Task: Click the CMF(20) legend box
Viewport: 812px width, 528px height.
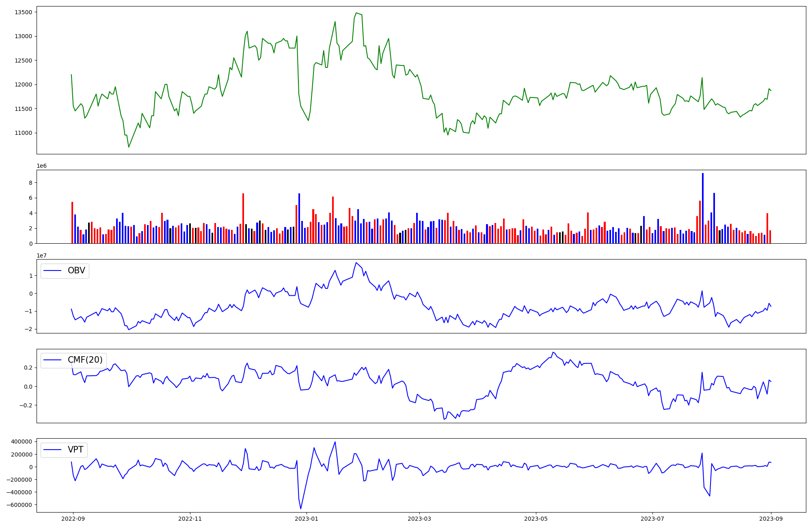Action: 73,360
